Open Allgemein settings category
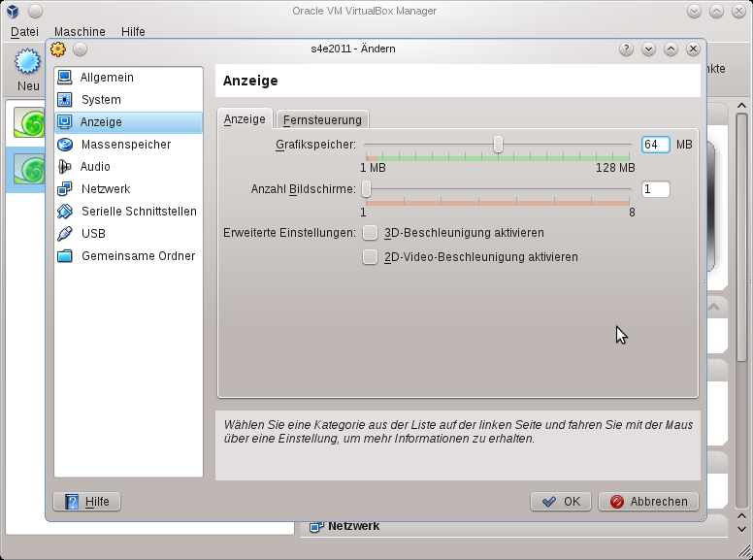Viewport: 753px width, 560px height. [x=129, y=78]
